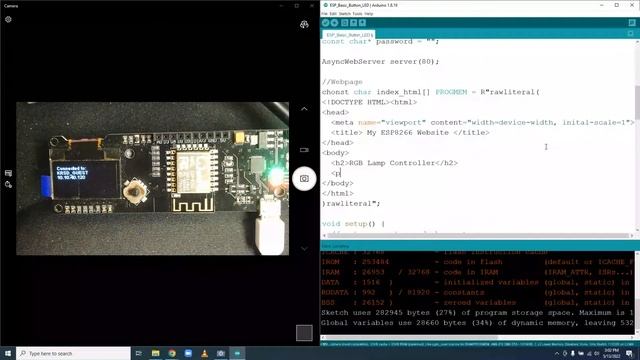Click the '<h2>RGB Lamp Controller</h2>' code line
The width and height of the screenshot is (640, 360).
click(394, 163)
